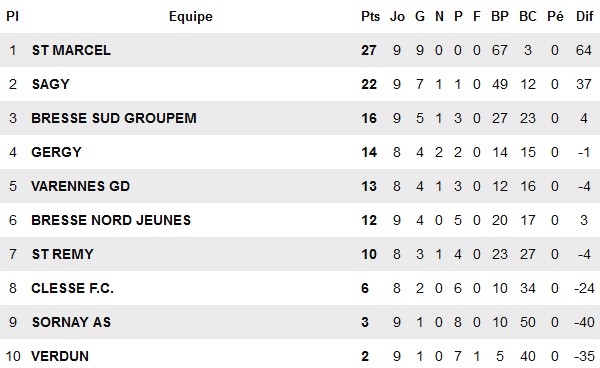Select the VERDUN team name

(60, 357)
